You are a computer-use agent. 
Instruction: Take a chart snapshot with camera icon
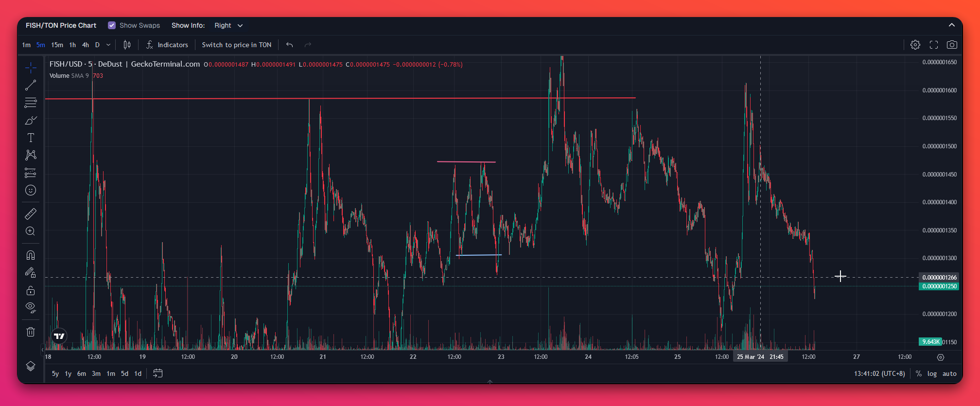point(952,45)
